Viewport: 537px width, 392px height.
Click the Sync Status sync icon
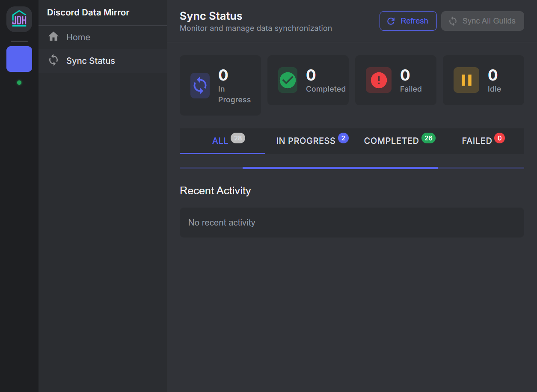pos(53,60)
